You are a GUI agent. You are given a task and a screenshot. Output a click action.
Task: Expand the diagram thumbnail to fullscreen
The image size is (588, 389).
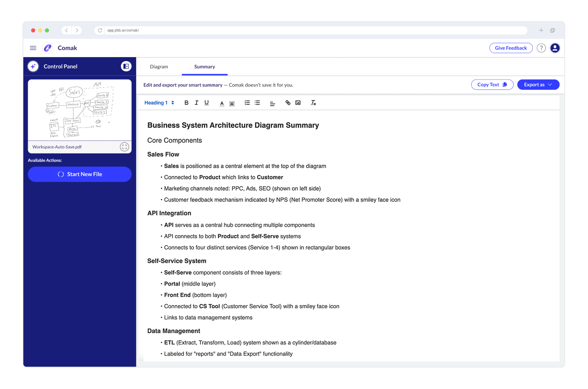coord(124,147)
